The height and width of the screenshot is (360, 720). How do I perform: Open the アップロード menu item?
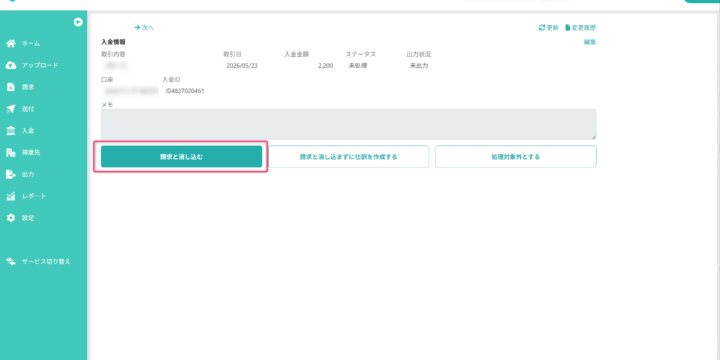[40, 65]
